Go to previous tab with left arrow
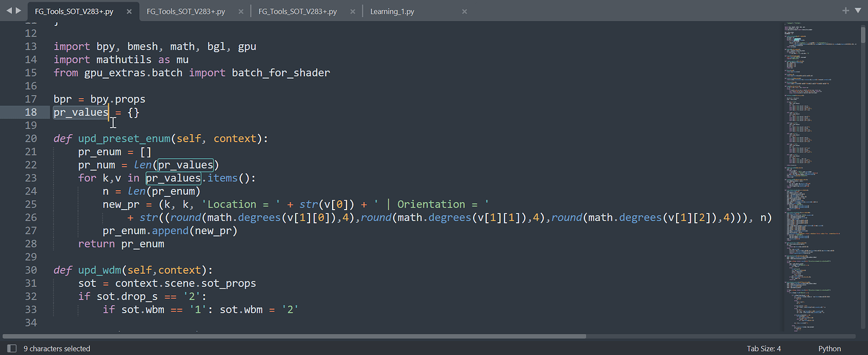 click(9, 11)
